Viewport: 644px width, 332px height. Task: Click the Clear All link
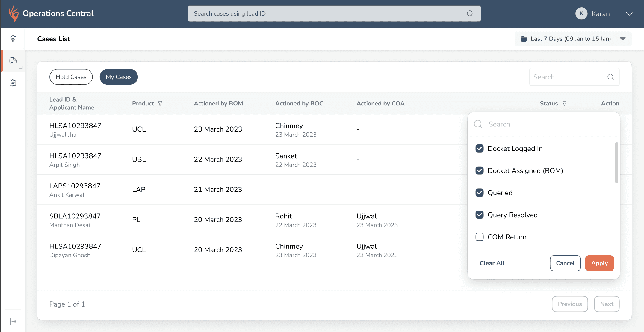492,263
